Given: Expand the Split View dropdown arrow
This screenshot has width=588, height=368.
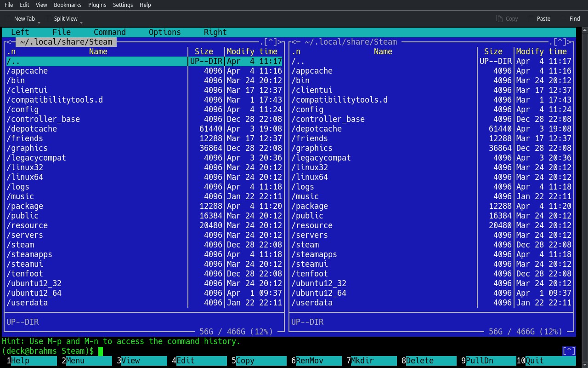Looking at the screenshot, I should [x=81, y=22].
